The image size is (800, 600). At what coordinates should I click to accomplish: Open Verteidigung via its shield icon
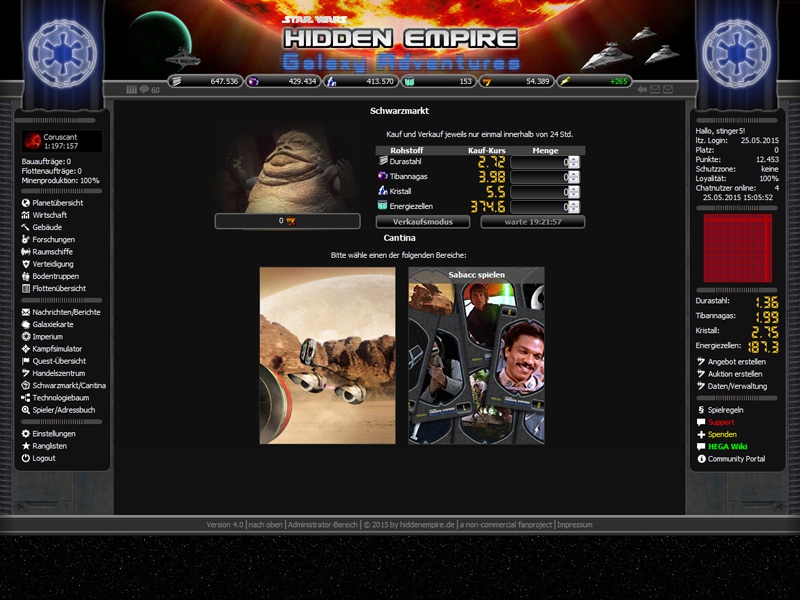[26, 264]
